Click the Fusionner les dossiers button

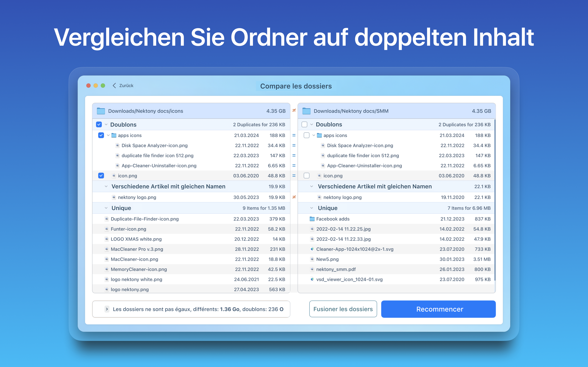click(343, 309)
